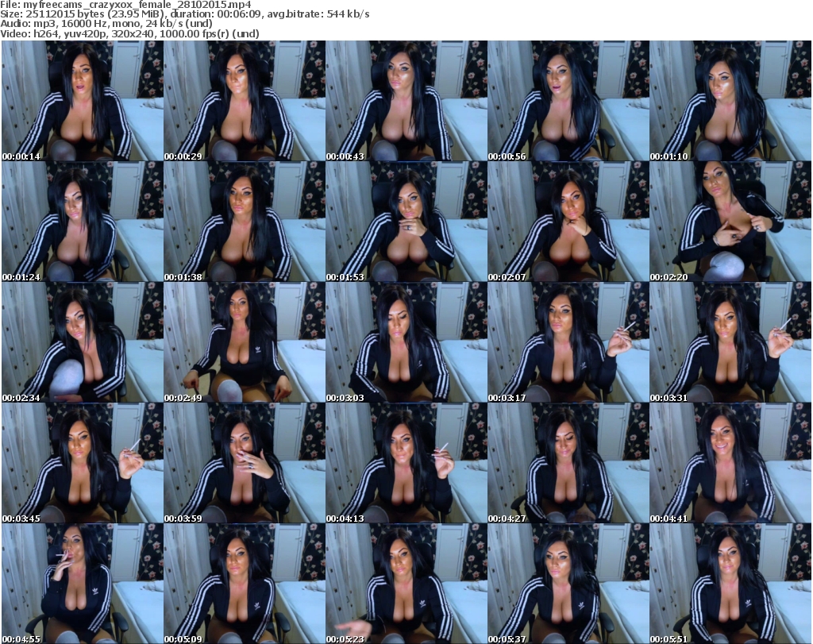The image size is (813, 644).
Task: Click the thumbnail at 00:05:09
Action: tap(245, 584)
